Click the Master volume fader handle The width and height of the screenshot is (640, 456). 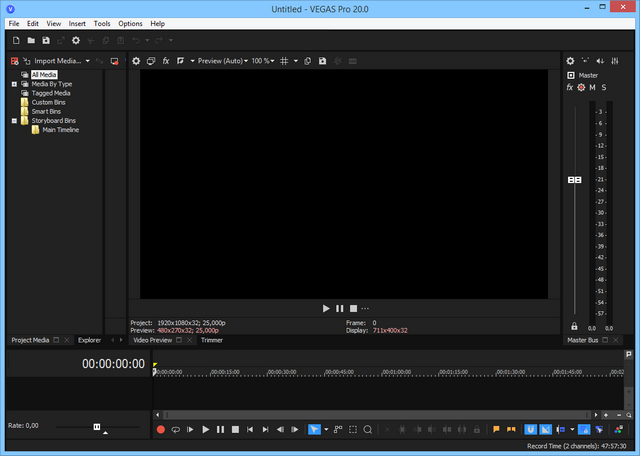click(x=574, y=180)
